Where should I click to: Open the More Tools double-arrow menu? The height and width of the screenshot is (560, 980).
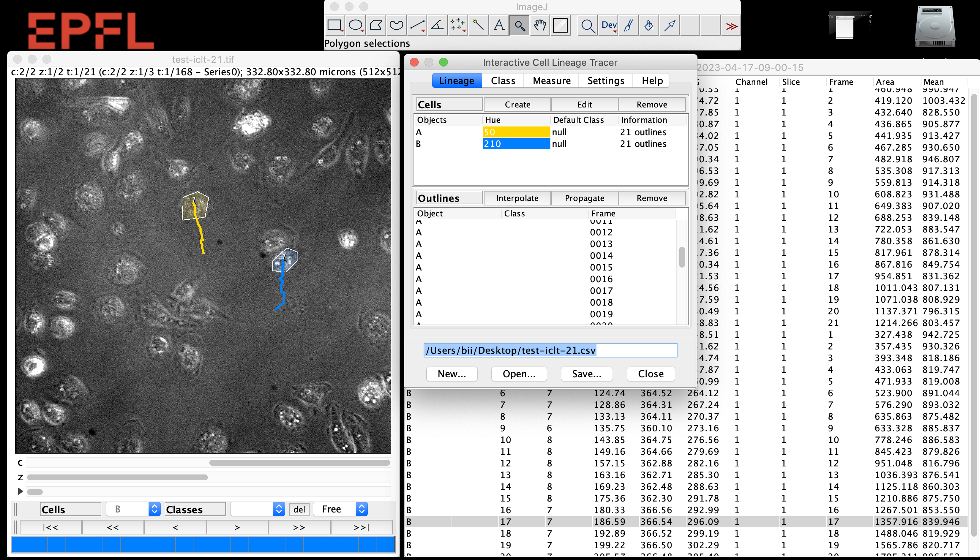[x=732, y=26]
